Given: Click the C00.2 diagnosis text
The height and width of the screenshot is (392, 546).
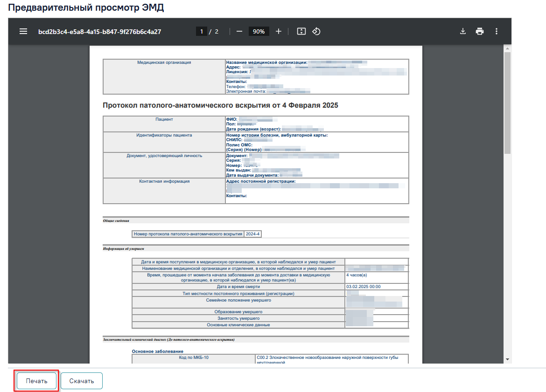Looking at the screenshot, I should click(327, 360).
